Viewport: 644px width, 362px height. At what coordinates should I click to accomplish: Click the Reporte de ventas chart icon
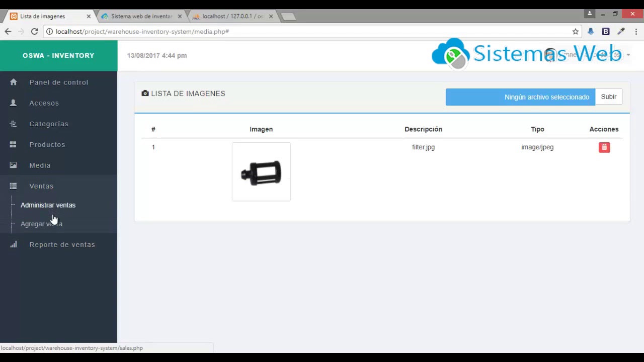click(13, 244)
